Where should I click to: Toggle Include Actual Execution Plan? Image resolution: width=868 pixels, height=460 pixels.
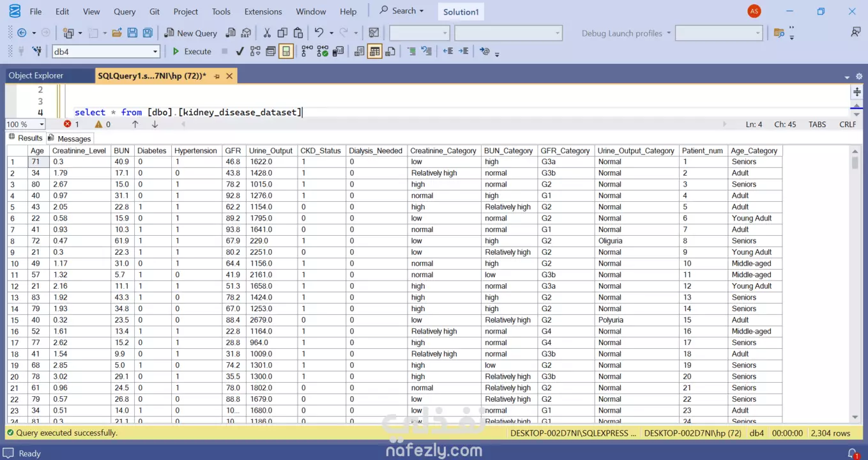(x=307, y=52)
